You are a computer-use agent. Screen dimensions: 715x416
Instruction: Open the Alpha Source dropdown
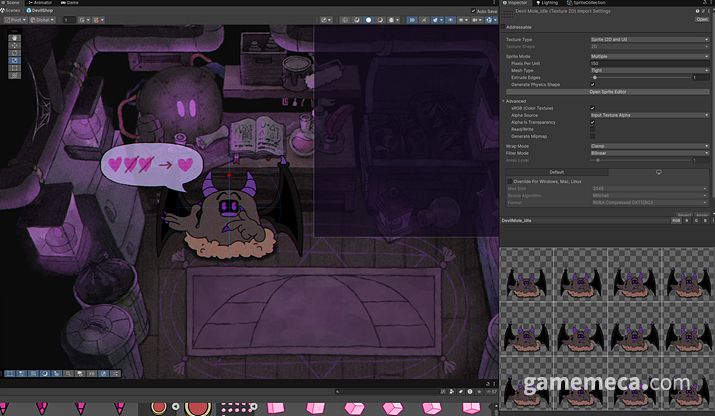[649, 115]
